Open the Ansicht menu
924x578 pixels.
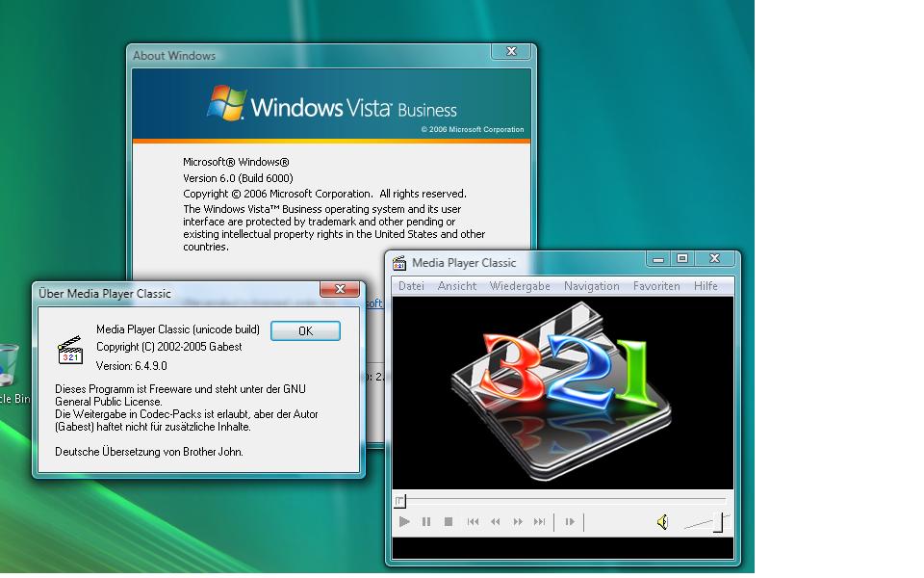coord(456,286)
